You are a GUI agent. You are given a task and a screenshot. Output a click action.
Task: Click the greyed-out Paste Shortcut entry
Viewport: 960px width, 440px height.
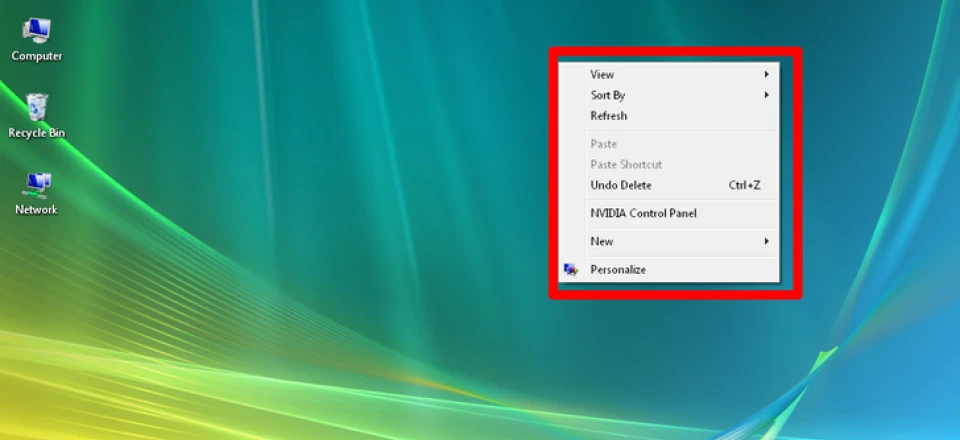click(669, 165)
